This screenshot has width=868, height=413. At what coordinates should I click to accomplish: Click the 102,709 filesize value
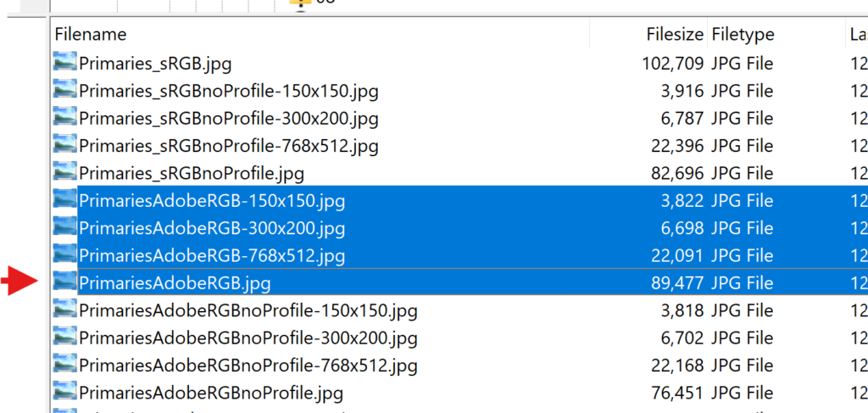click(672, 64)
